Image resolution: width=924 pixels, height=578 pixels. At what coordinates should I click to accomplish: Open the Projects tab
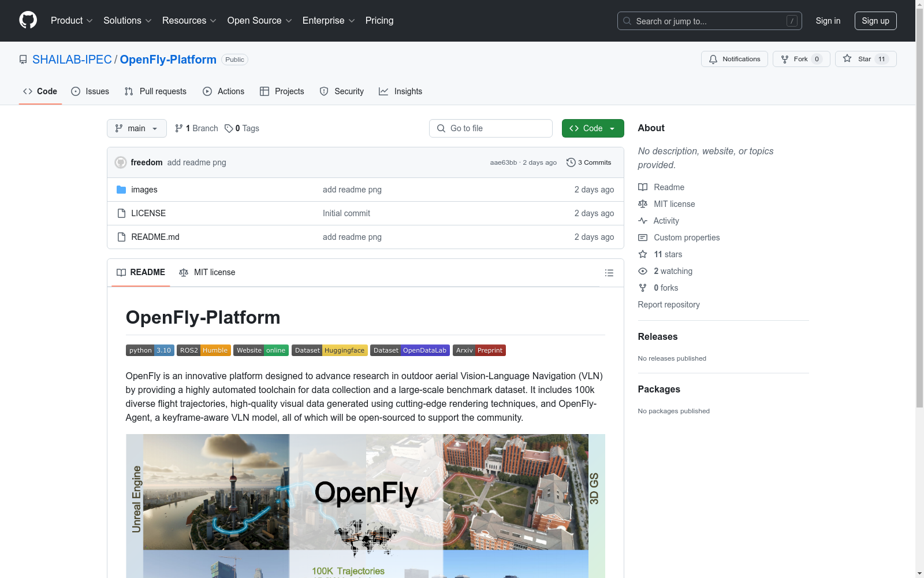(282, 91)
